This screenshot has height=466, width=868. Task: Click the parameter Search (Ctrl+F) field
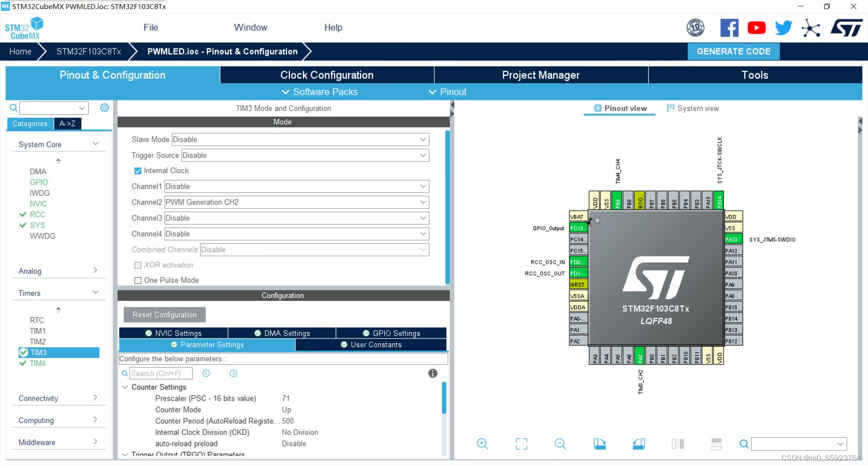pyautogui.click(x=161, y=373)
